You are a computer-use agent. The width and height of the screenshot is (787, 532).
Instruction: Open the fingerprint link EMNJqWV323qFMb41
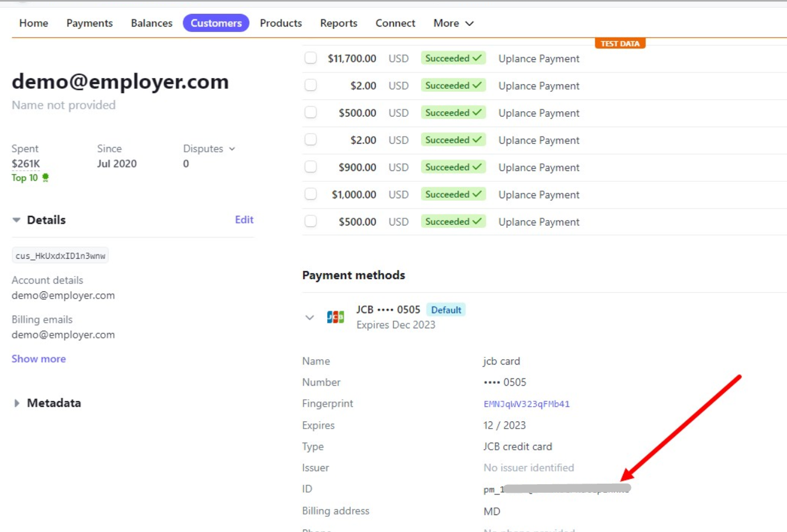527,404
